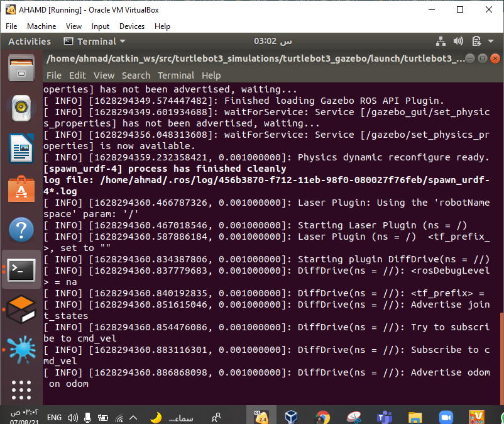The height and width of the screenshot is (424, 504).
Task: Open Show Applications grid at dock bottom
Action: pos(21,390)
